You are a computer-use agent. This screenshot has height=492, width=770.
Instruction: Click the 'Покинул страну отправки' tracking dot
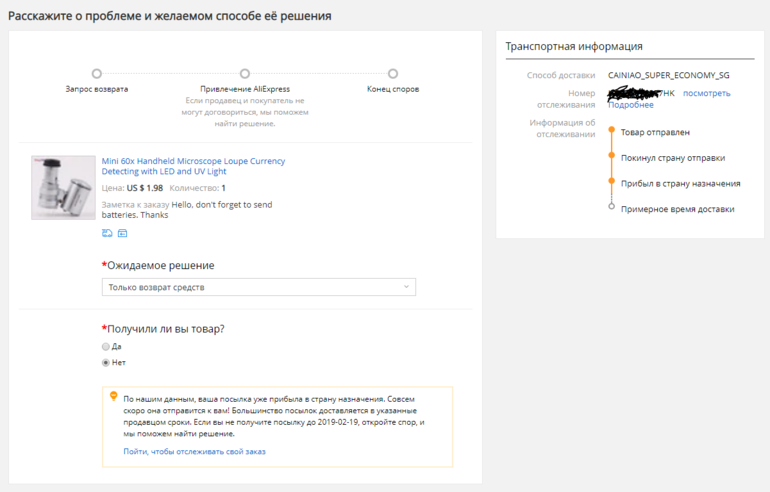point(612,157)
